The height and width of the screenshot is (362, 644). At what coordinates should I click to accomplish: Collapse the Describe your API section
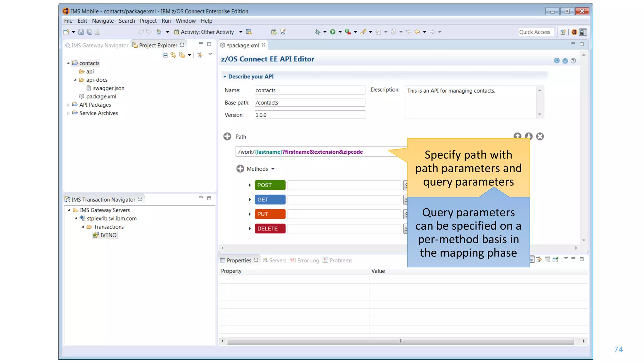tap(225, 76)
